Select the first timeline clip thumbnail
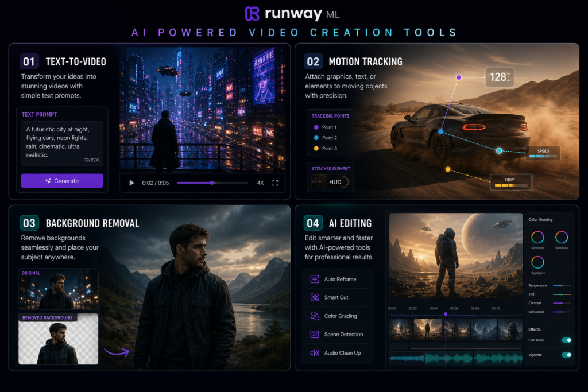 (x=401, y=329)
